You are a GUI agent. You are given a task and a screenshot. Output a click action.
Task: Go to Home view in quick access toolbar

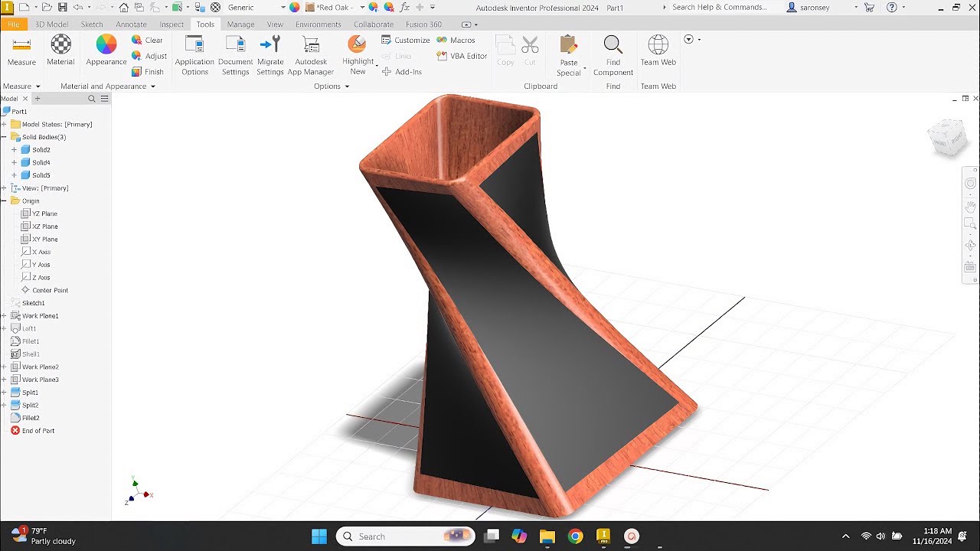point(124,8)
